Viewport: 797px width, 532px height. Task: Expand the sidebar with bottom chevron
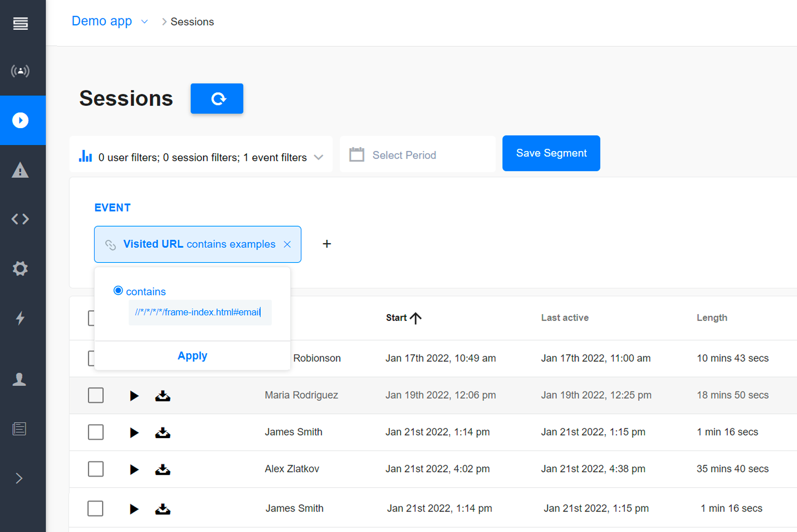(x=20, y=478)
